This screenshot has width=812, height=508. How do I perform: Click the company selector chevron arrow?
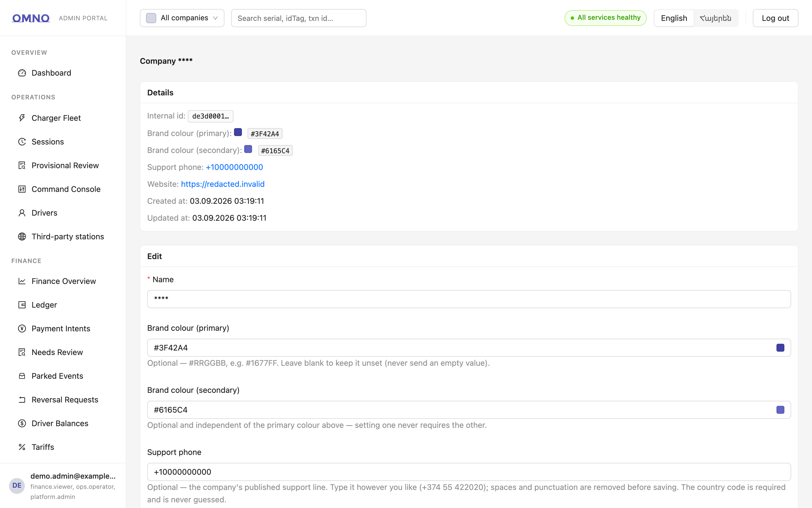[215, 18]
